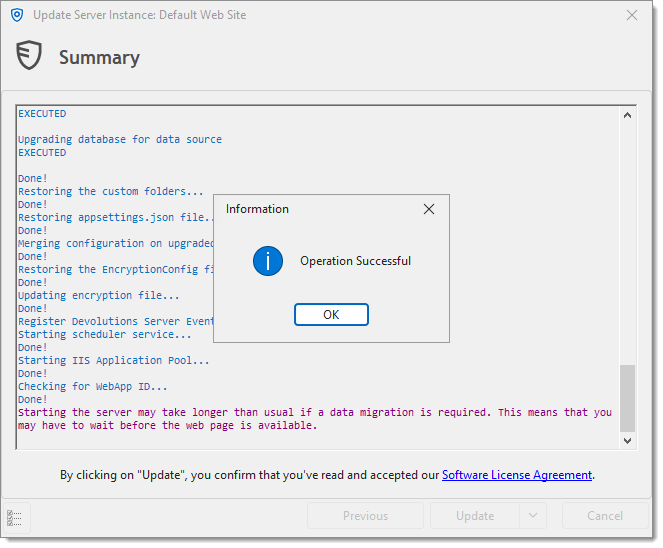
Task: Expand the Update button dropdown arrow
Action: 533,516
